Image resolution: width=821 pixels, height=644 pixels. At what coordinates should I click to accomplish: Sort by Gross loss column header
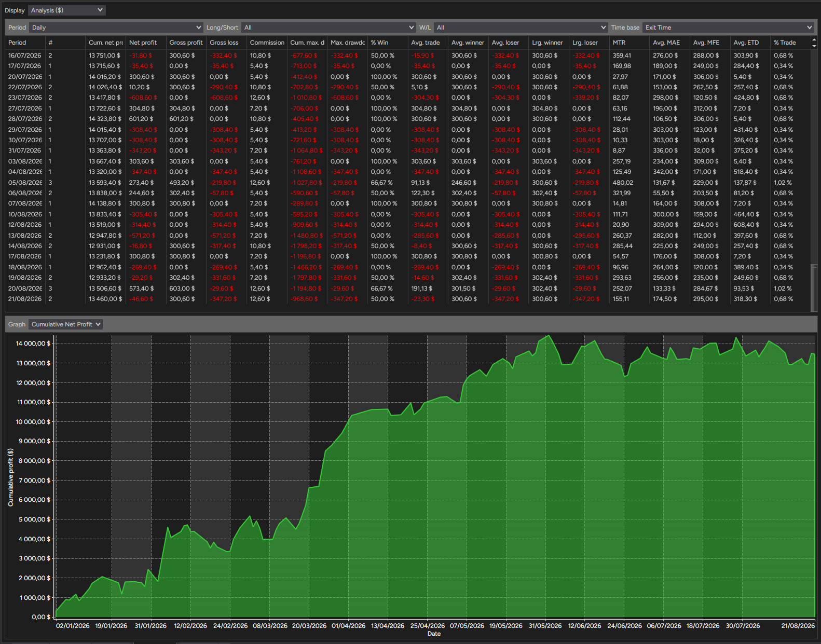[226, 43]
